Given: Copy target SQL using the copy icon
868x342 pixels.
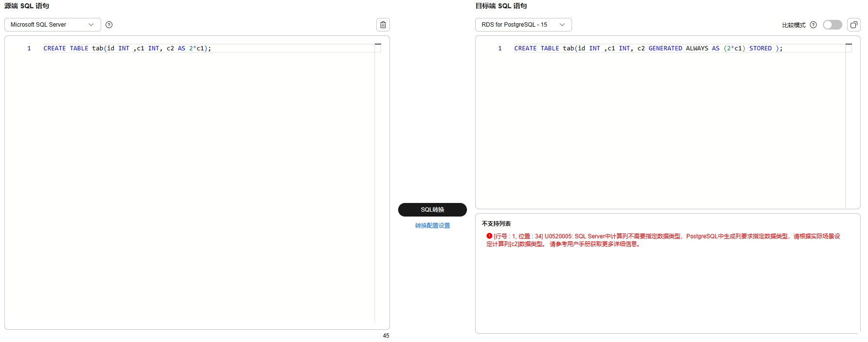Looking at the screenshot, I should coord(853,25).
